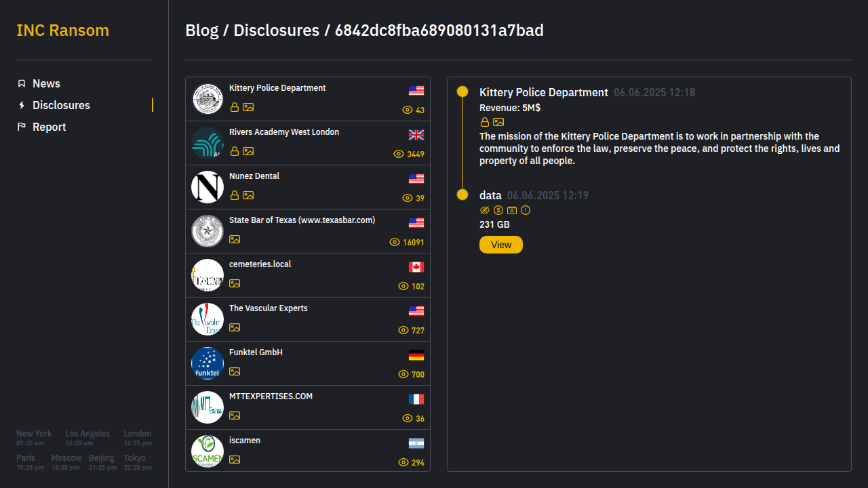Open the cemeteries.local list entry
This screenshot has height=488, width=868.
[x=308, y=275]
